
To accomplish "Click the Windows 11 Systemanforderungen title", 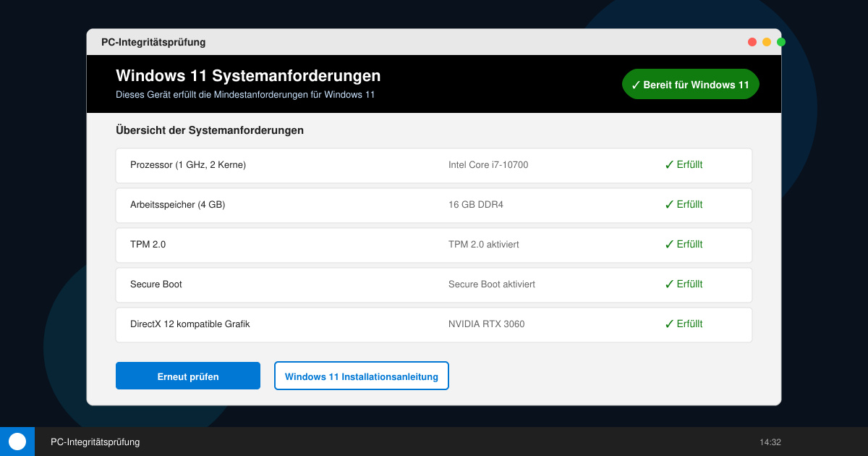I will [x=248, y=76].
